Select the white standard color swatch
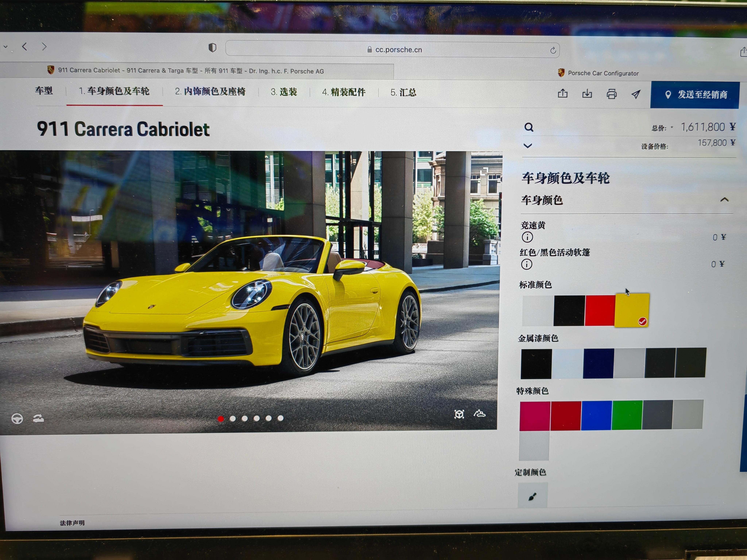747x560 pixels. 538,311
